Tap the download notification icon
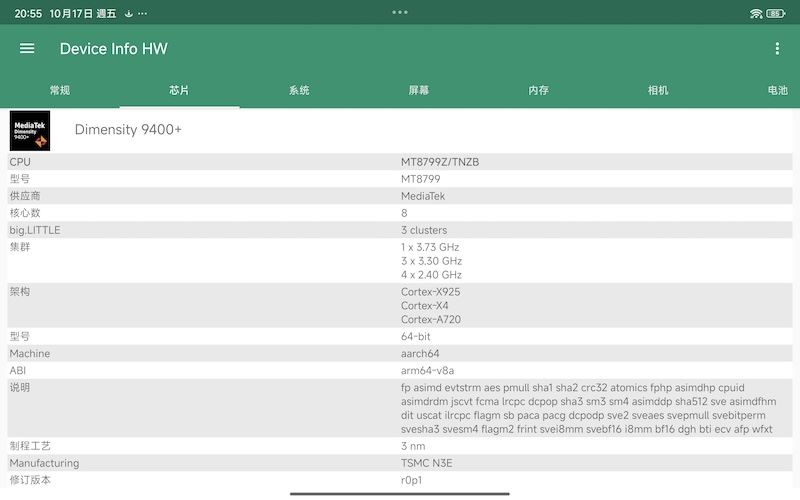 click(x=128, y=13)
